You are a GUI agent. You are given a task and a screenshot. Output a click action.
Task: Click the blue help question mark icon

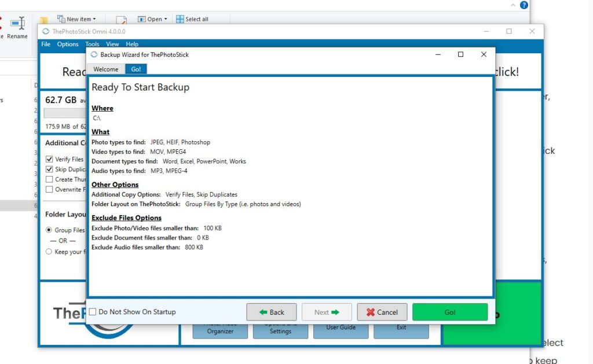524,5
